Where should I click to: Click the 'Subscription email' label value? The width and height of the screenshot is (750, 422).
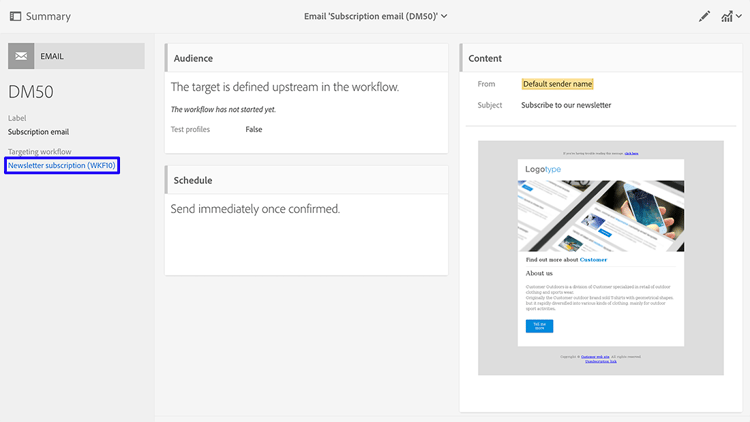[x=38, y=131]
